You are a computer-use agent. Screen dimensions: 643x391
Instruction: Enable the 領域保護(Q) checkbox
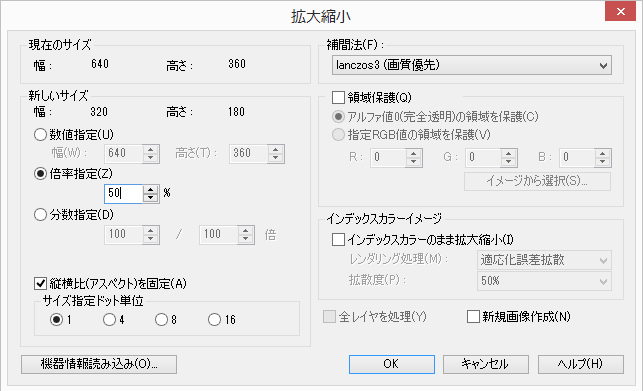point(338,98)
